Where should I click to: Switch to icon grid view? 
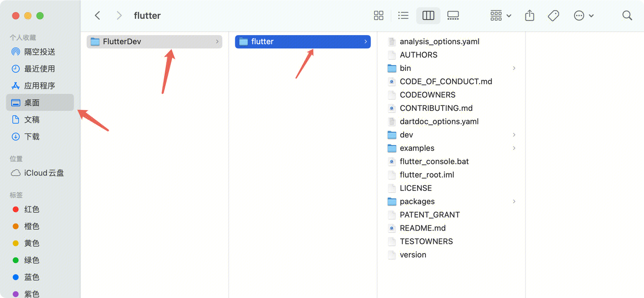tap(378, 16)
